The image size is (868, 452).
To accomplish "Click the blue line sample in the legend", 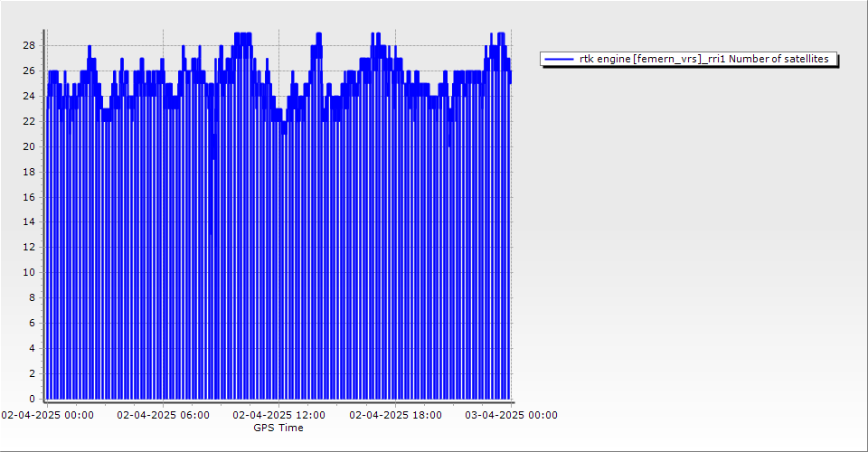I will (x=559, y=60).
